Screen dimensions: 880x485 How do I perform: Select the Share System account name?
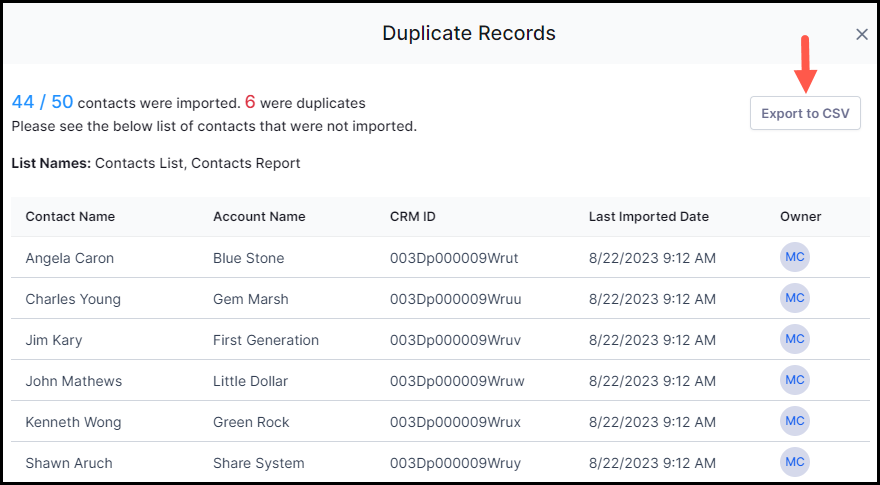click(x=259, y=463)
